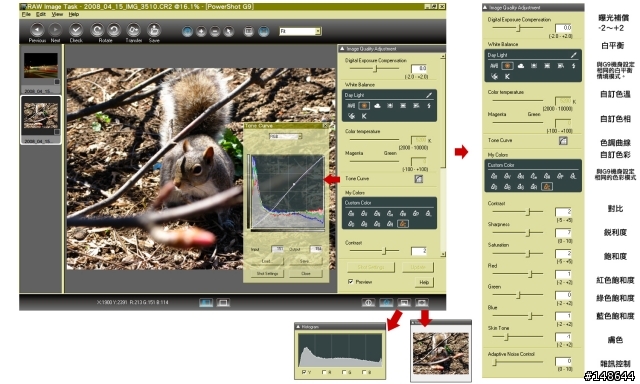The width and height of the screenshot is (640, 384).
Task: Select the hand pointer tool icon
Action: 229,31
